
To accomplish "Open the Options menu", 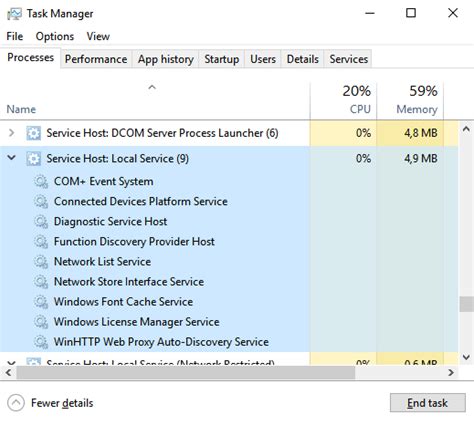I will pos(55,36).
